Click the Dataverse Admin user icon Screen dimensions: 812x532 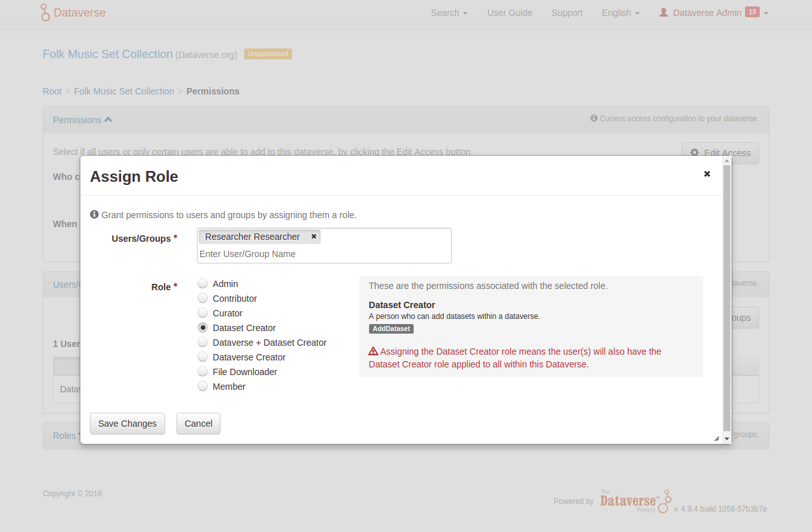[663, 13]
